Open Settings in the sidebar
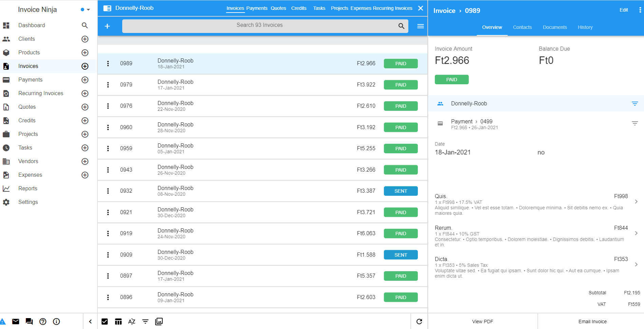This screenshot has width=644, height=329. click(28, 202)
